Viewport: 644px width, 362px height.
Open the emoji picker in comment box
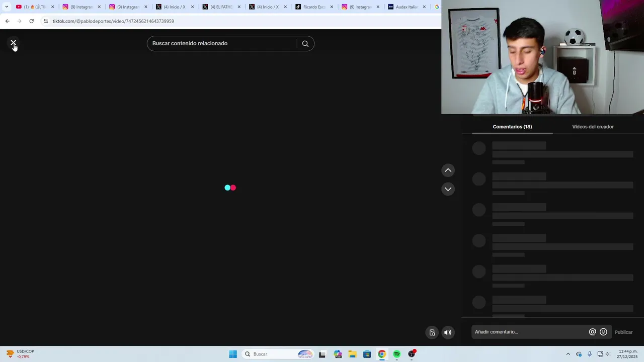tap(603, 332)
